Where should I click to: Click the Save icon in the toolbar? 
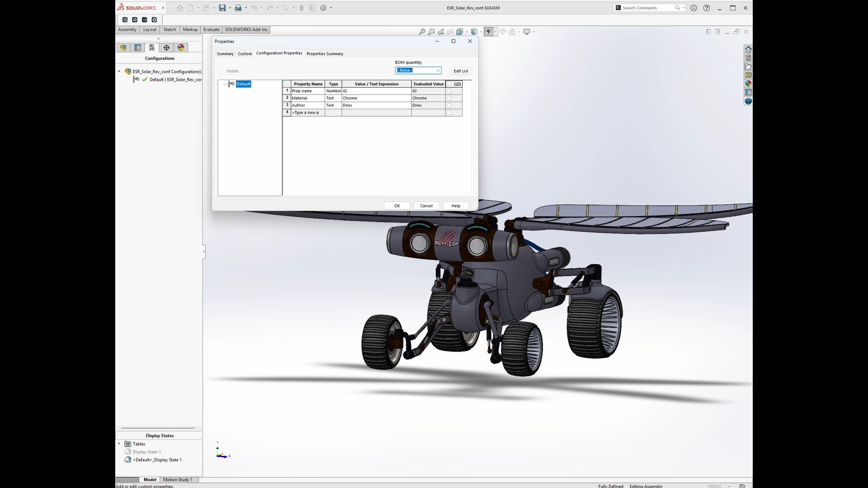coord(222,8)
